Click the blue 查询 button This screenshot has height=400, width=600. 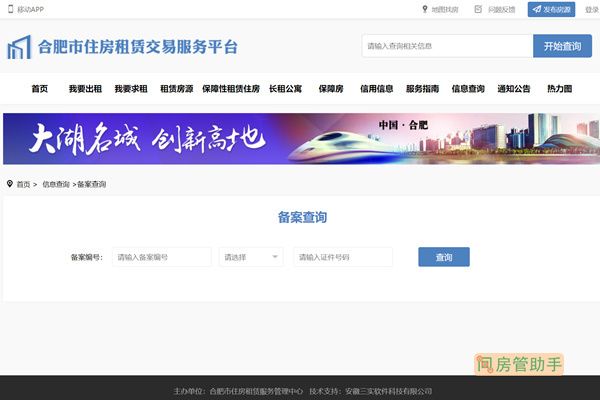pos(444,257)
